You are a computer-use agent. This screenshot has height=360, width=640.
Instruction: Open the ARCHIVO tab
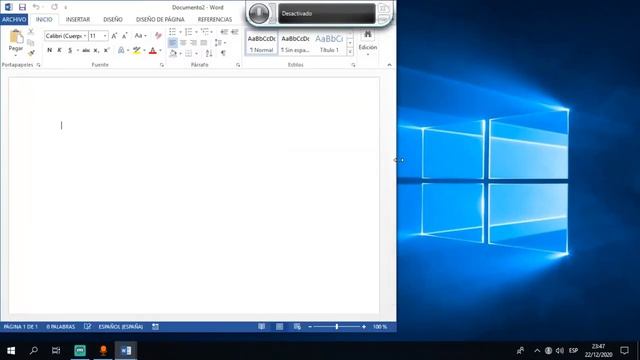pos(14,19)
